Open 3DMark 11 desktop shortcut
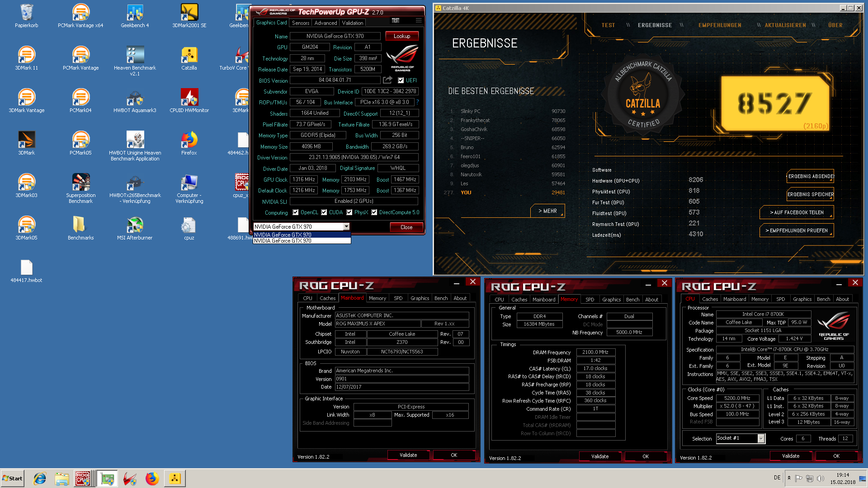 pyautogui.click(x=26, y=58)
